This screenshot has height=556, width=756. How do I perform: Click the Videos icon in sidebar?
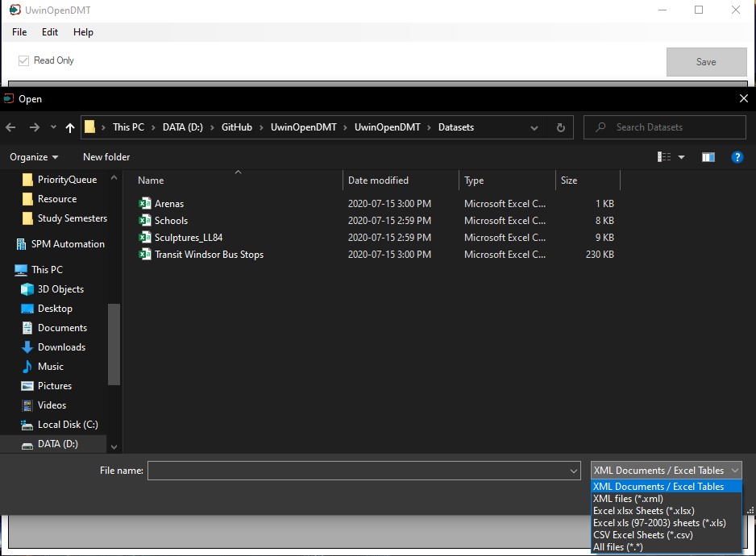(27, 405)
